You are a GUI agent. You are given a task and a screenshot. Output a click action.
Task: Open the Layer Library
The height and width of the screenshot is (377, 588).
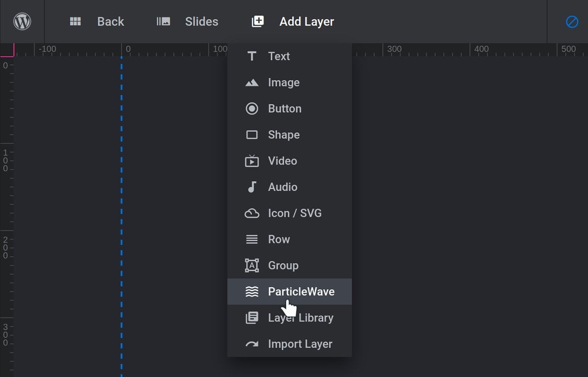pyautogui.click(x=290, y=318)
